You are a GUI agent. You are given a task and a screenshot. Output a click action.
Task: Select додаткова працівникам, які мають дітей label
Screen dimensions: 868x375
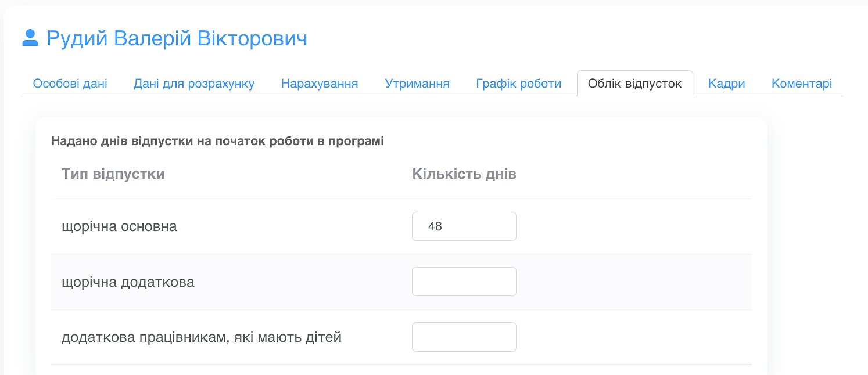(202, 337)
